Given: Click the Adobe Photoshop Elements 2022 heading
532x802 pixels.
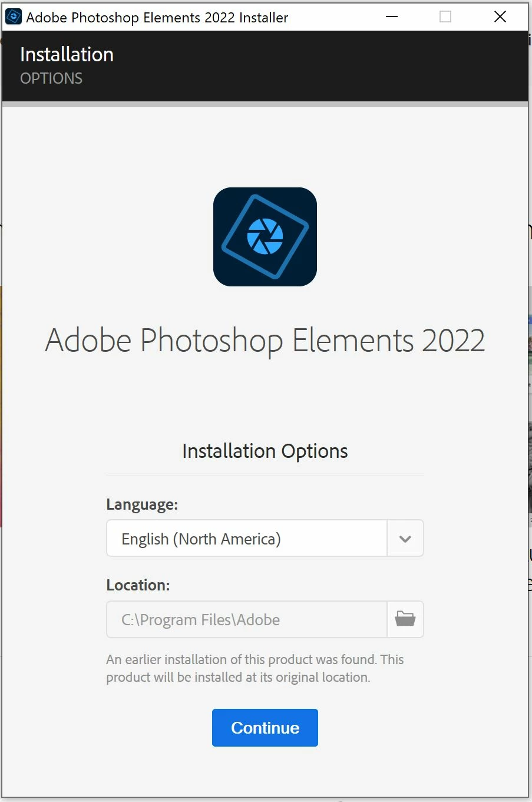Looking at the screenshot, I should 265,341.
